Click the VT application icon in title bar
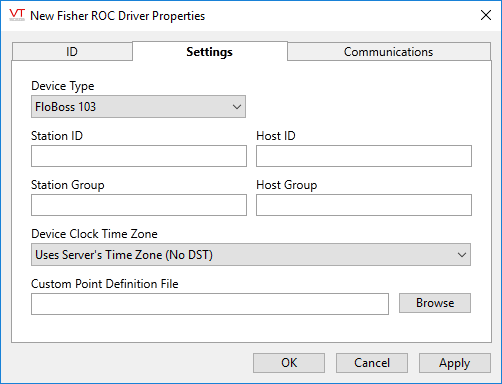Image resolution: width=502 pixels, height=384 pixels. point(17,15)
